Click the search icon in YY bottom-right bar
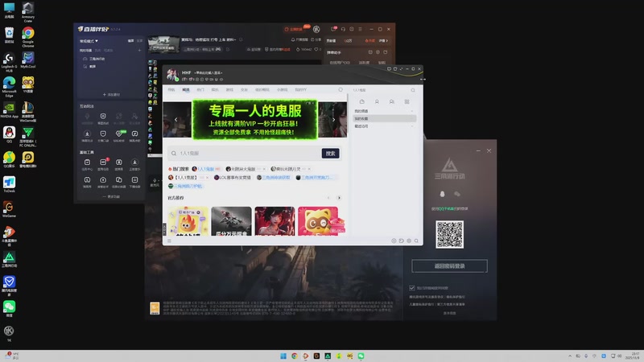The height and width of the screenshot is (362, 644). (x=416, y=241)
